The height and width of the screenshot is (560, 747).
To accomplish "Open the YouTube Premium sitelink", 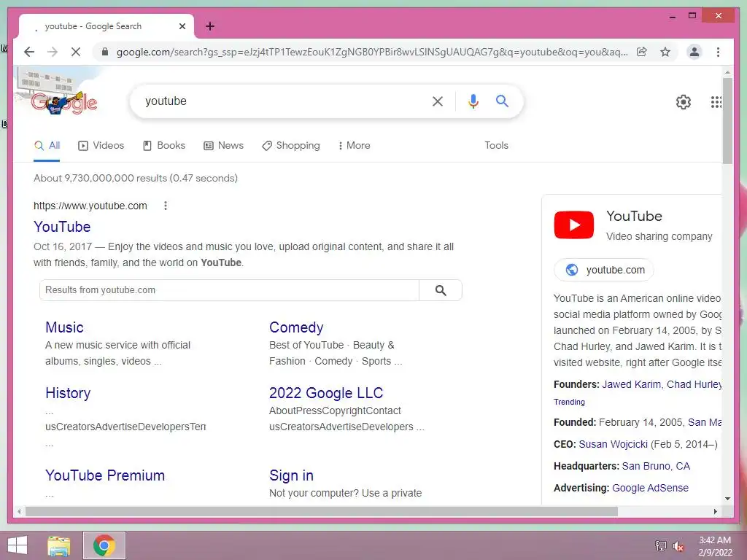I will point(105,475).
